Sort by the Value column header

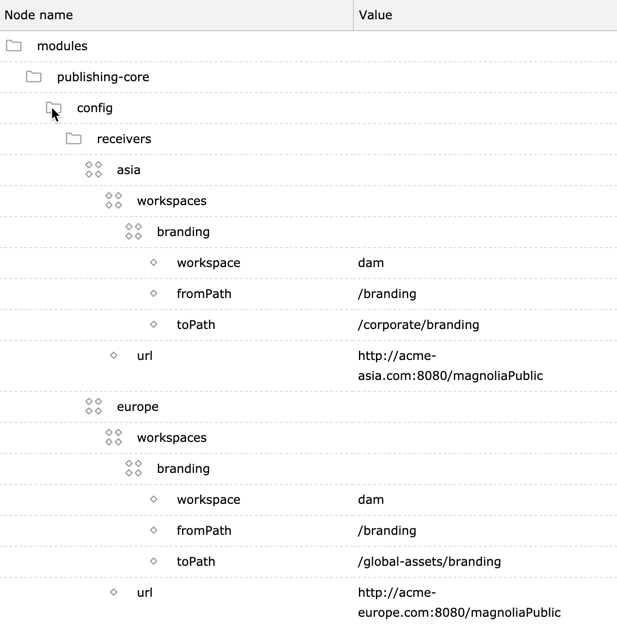point(375,15)
